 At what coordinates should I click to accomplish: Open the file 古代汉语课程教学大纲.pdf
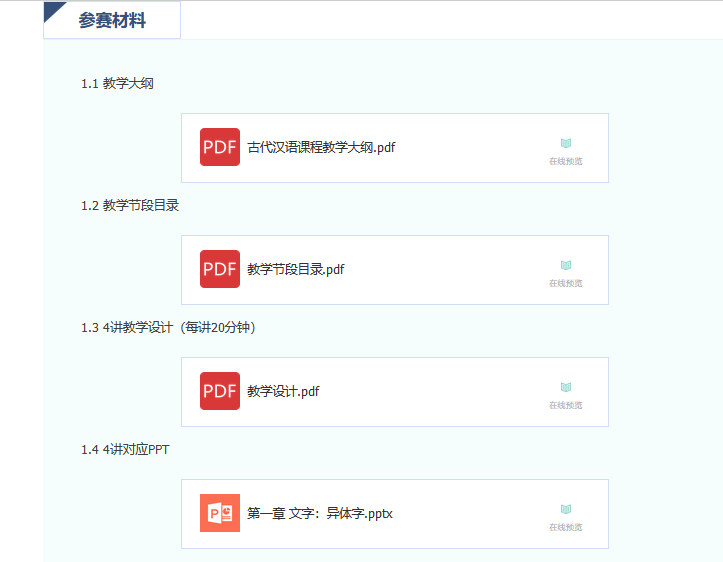click(x=321, y=147)
